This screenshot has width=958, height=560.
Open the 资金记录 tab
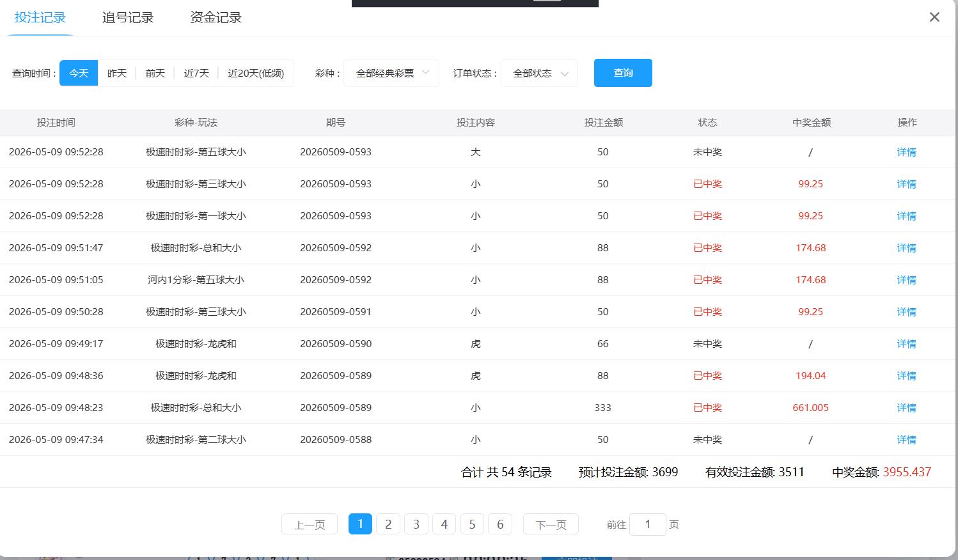point(216,17)
